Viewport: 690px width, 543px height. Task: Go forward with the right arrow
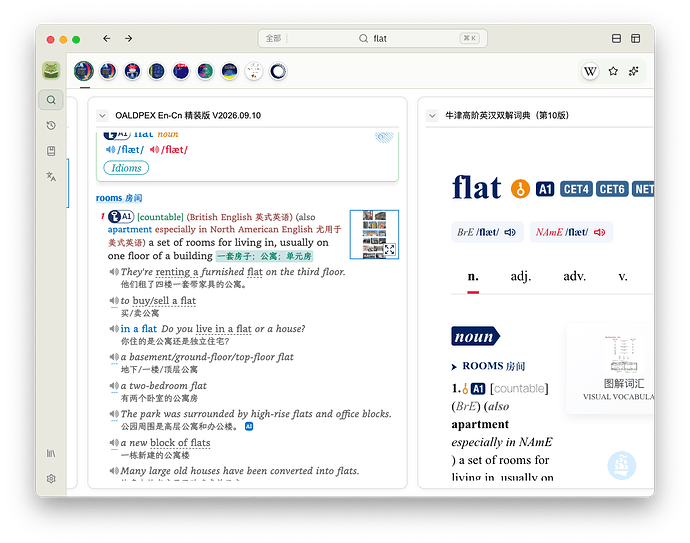coord(128,39)
